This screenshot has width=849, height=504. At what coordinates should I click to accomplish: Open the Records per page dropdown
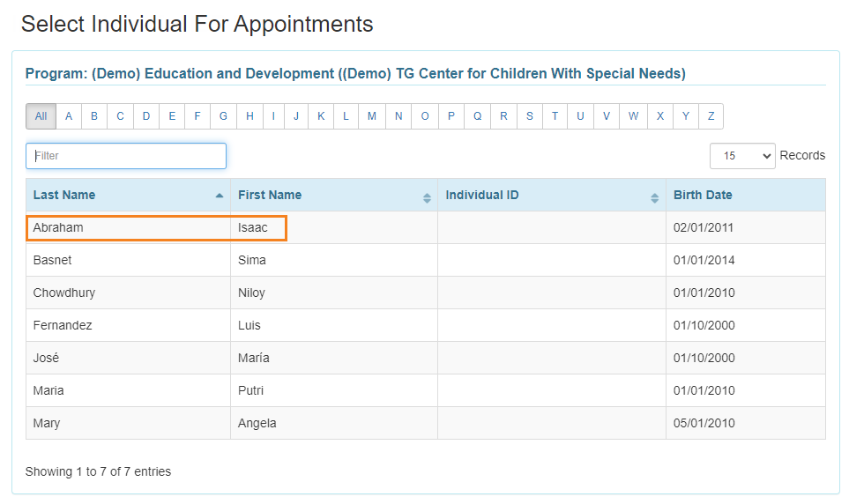[741, 156]
